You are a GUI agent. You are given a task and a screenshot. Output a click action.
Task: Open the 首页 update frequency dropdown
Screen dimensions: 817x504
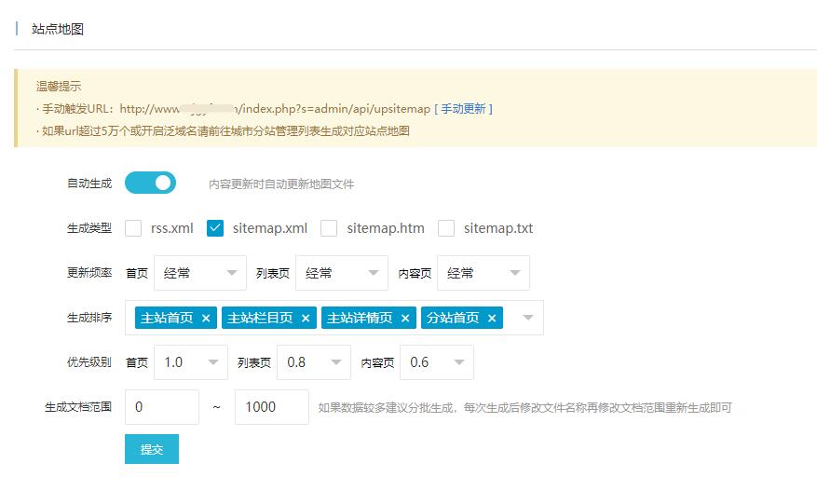point(199,273)
